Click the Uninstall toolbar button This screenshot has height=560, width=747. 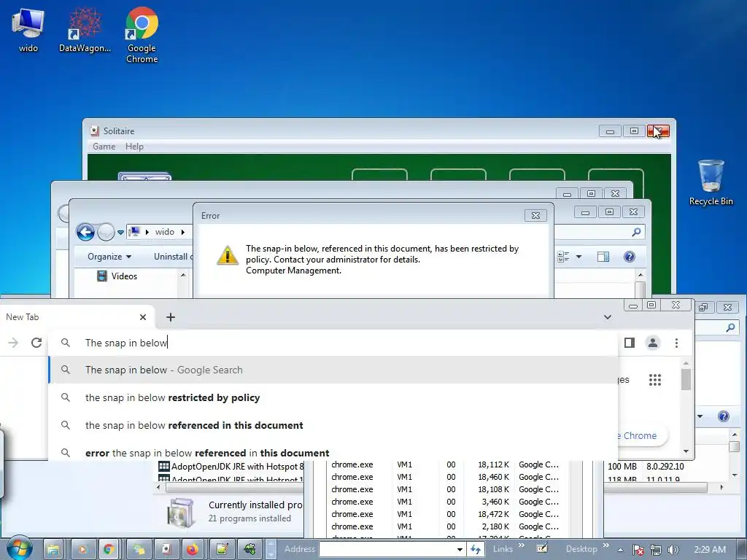172,257
